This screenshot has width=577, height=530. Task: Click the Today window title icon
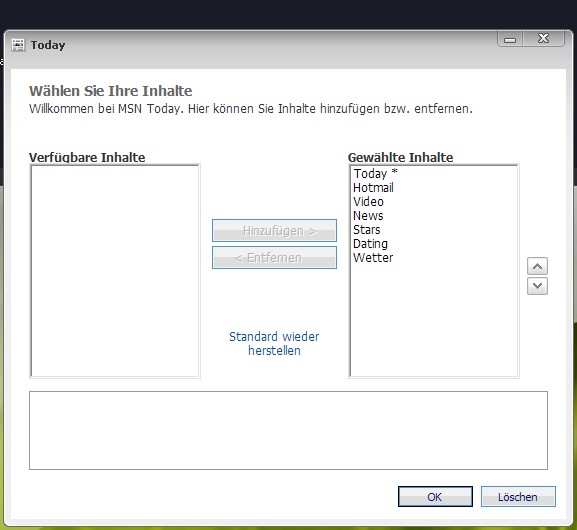[18, 45]
